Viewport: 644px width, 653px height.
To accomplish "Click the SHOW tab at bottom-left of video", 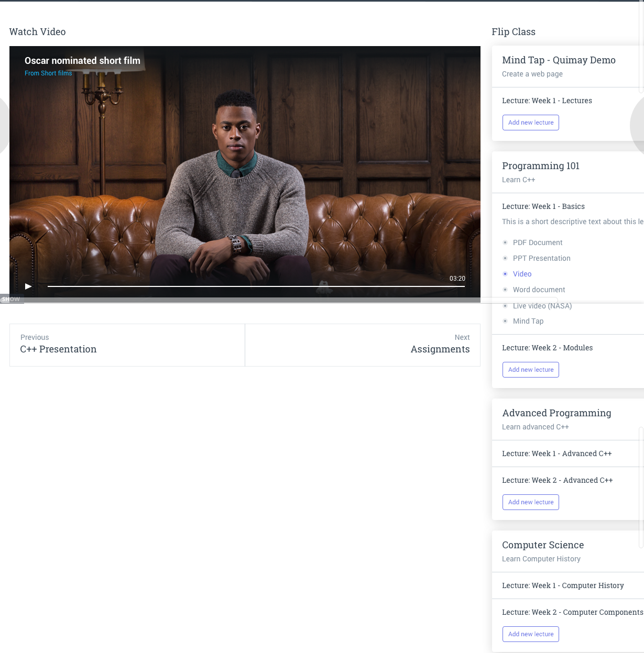I will tap(11, 300).
